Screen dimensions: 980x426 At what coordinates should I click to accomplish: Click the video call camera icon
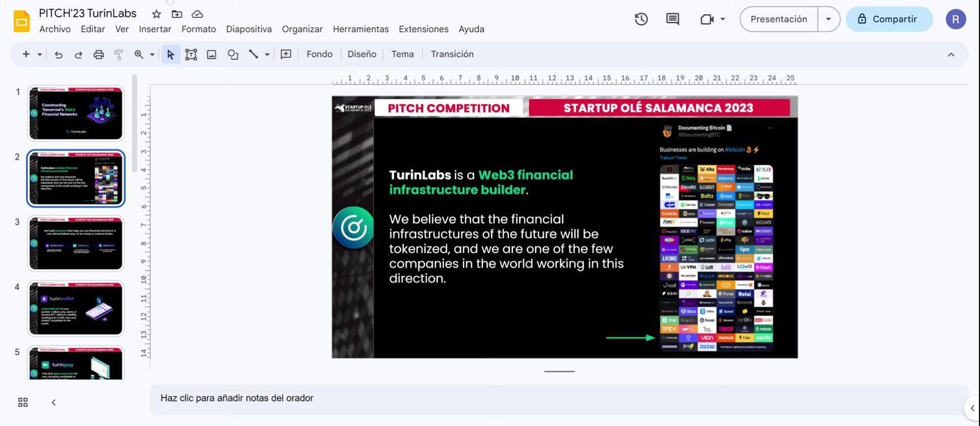[x=707, y=20]
